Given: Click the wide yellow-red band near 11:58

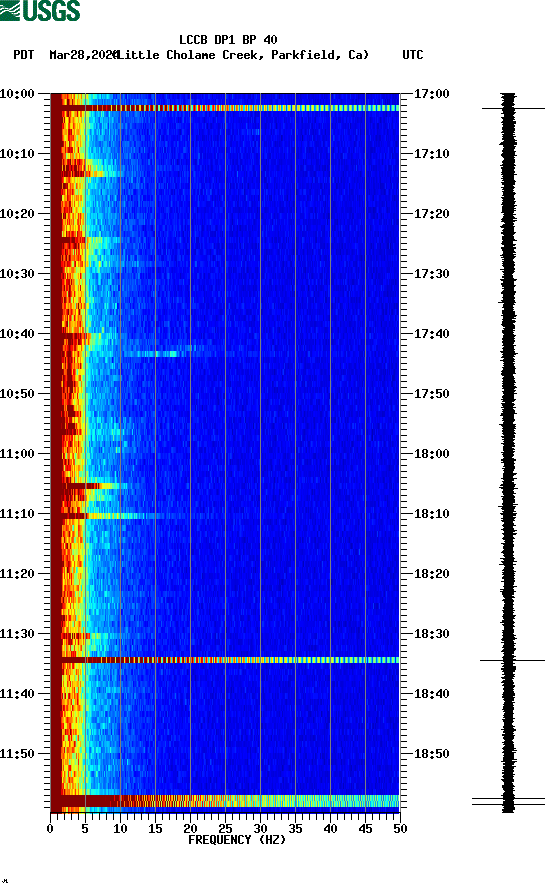Looking at the screenshot, I should [x=225, y=801].
